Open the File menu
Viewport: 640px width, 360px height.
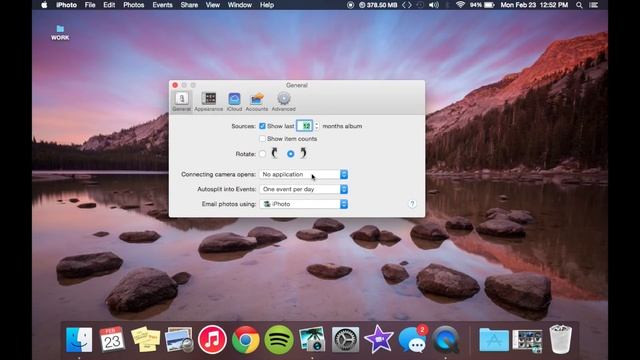(x=90, y=5)
